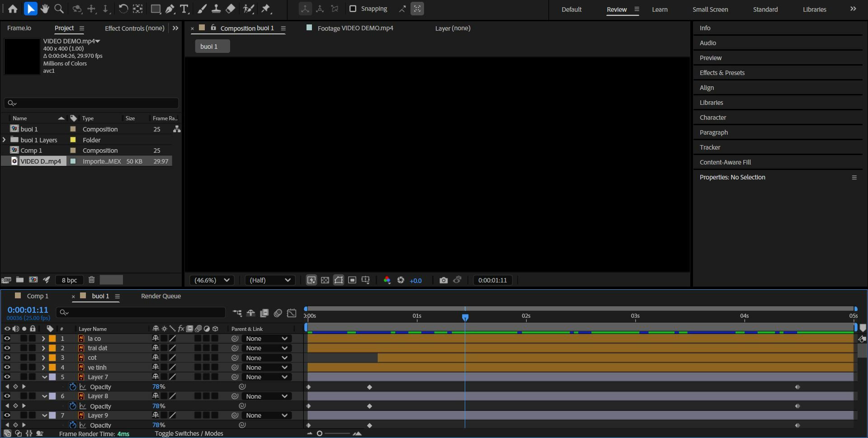Click the 8 bpc color depth button
Image resolution: width=868 pixels, height=438 pixels.
[x=69, y=280]
